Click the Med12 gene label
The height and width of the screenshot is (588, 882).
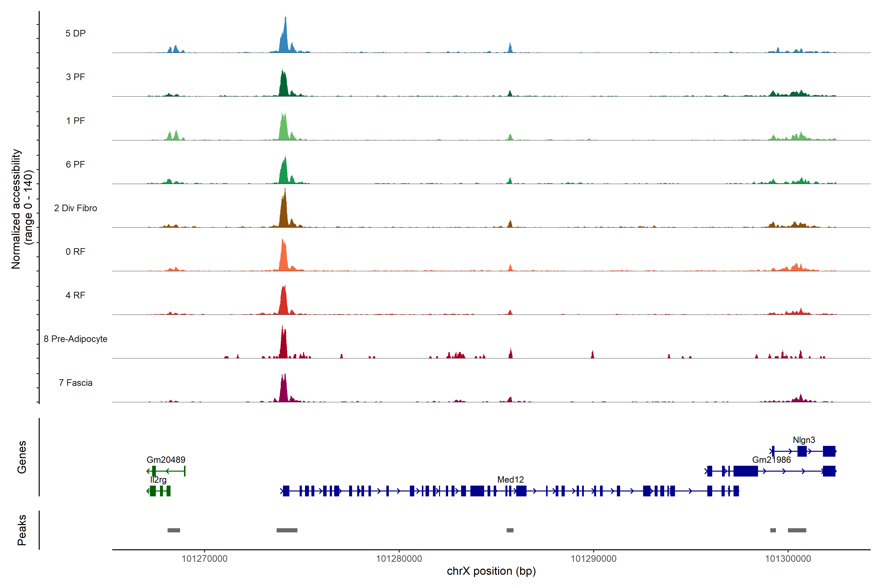[x=510, y=480]
